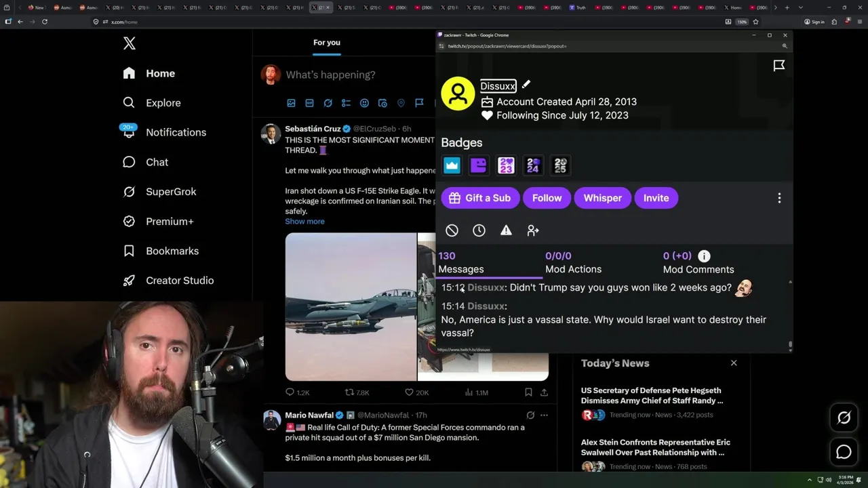The height and width of the screenshot is (488, 868).
Task: Click Grok icon on Mario Nawfal post
Action: point(530,415)
